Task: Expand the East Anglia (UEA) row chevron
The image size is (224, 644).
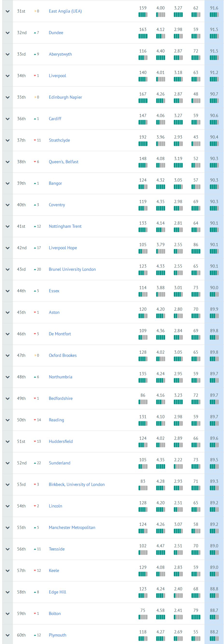Action: (x=7, y=11)
